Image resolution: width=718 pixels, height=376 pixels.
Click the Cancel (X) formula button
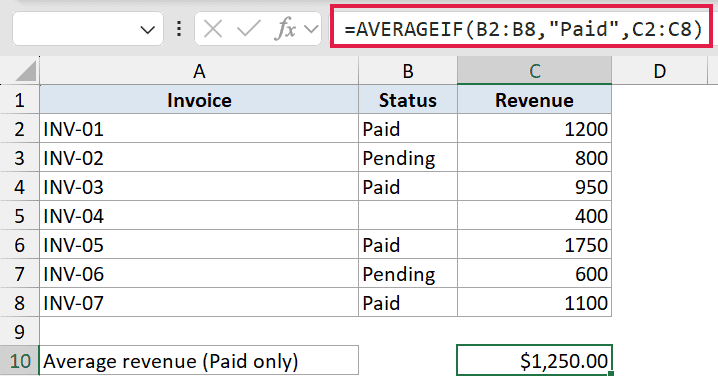(x=213, y=30)
